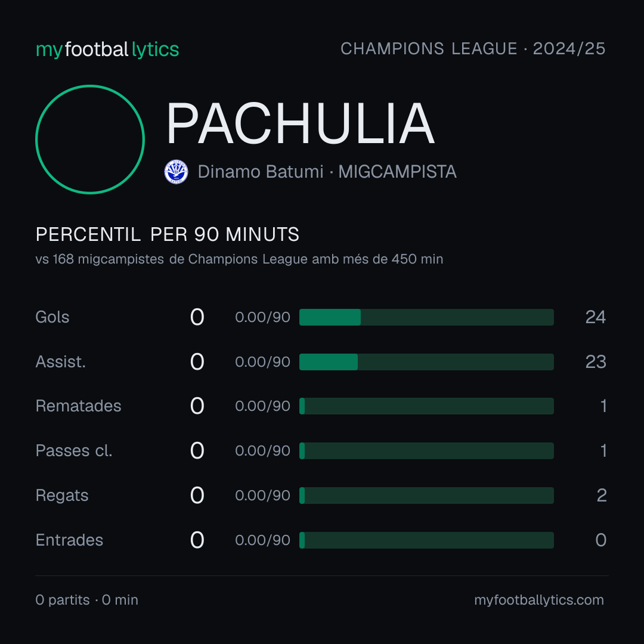Click the Rematades percentile bar
Image resolution: width=644 pixels, height=644 pixels.
point(426,406)
